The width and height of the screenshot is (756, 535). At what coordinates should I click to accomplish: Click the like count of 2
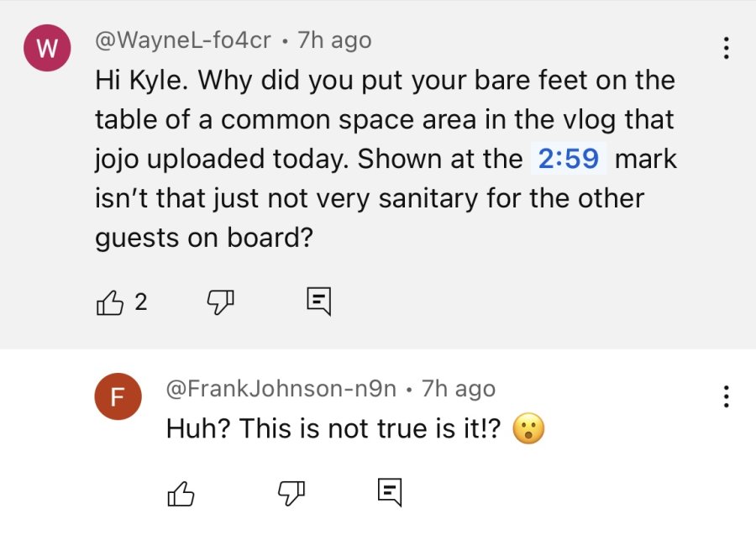point(141,302)
